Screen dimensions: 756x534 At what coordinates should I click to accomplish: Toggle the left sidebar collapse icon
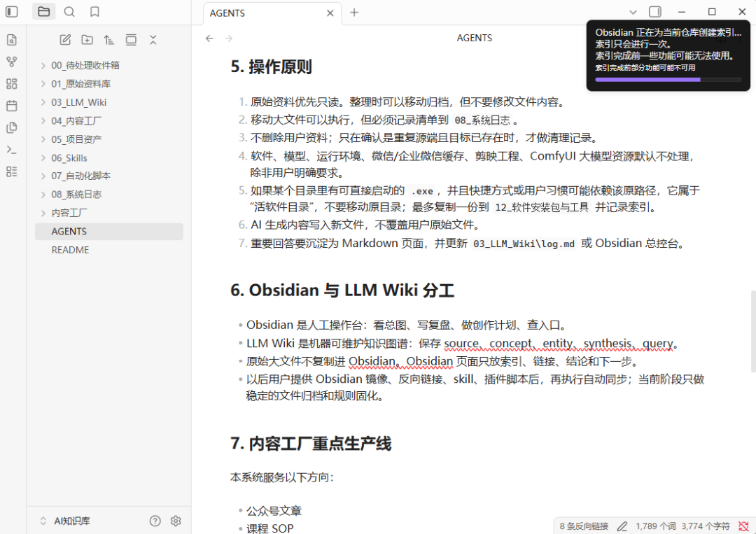coord(12,12)
